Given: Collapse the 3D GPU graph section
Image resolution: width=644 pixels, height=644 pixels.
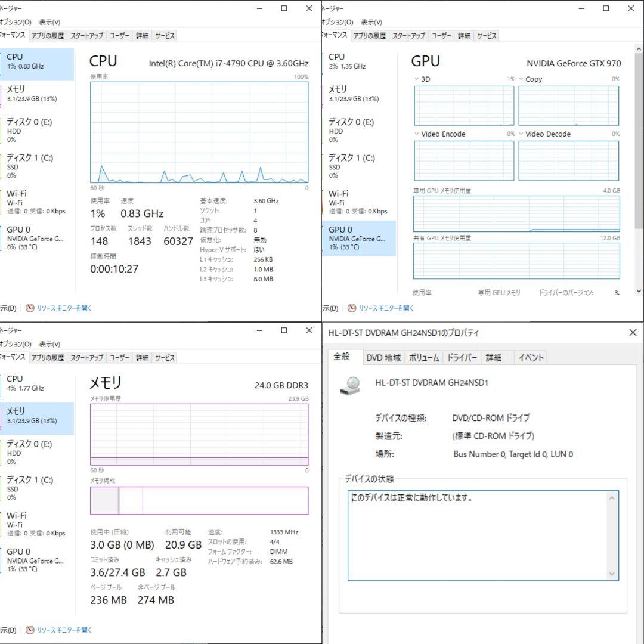Looking at the screenshot, I should click(416, 78).
